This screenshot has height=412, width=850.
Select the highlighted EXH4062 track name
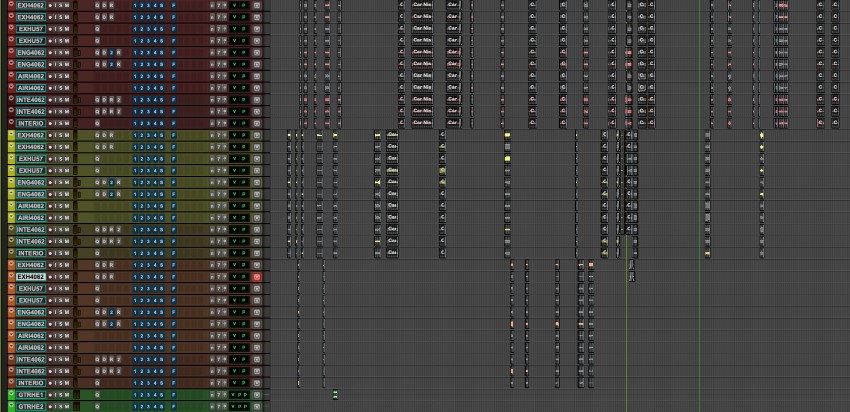pos(31,276)
